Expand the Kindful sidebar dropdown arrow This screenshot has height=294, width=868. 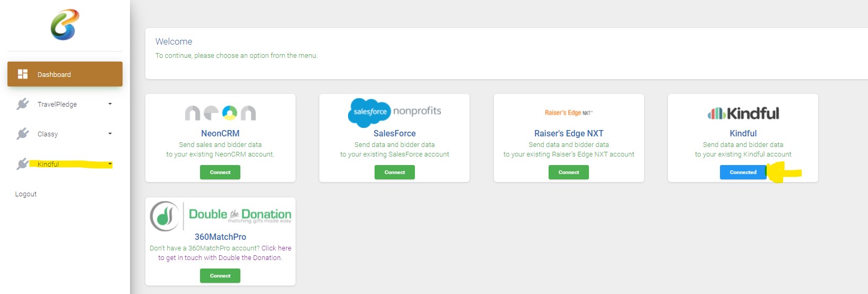click(x=110, y=164)
